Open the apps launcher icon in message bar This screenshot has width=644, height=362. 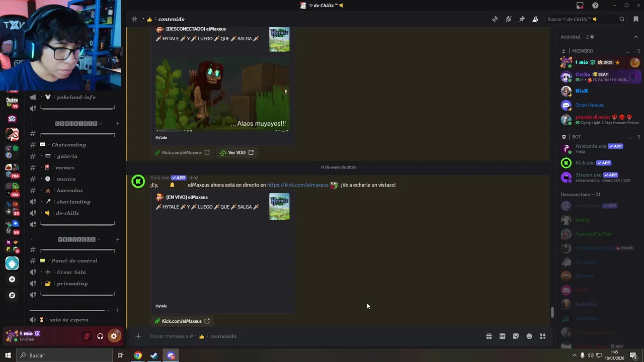click(x=543, y=336)
